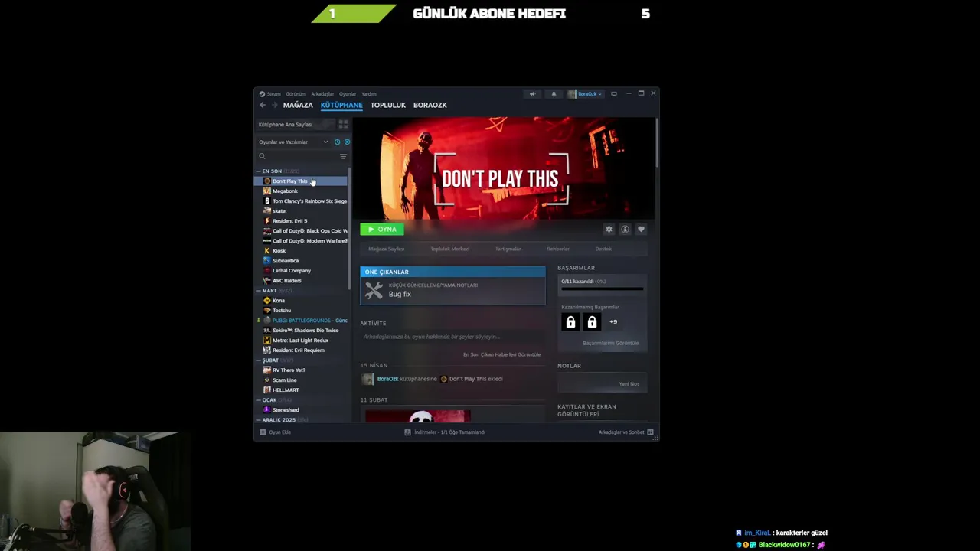980x551 pixels.
Task: Switch to the MAĞAZA tab
Action: 298,105
